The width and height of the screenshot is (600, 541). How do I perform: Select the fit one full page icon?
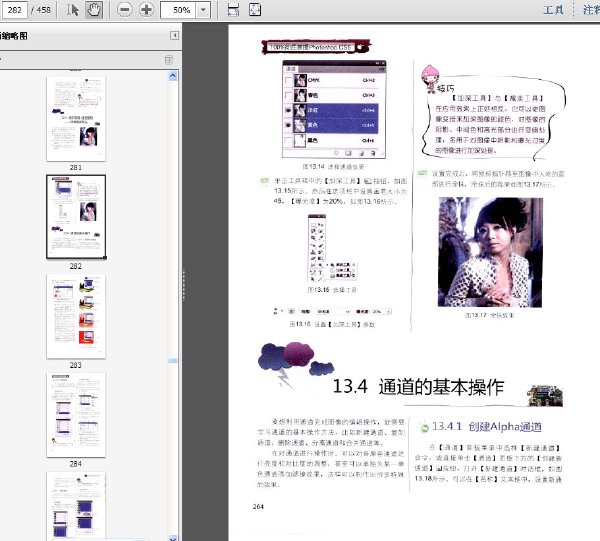[255, 10]
